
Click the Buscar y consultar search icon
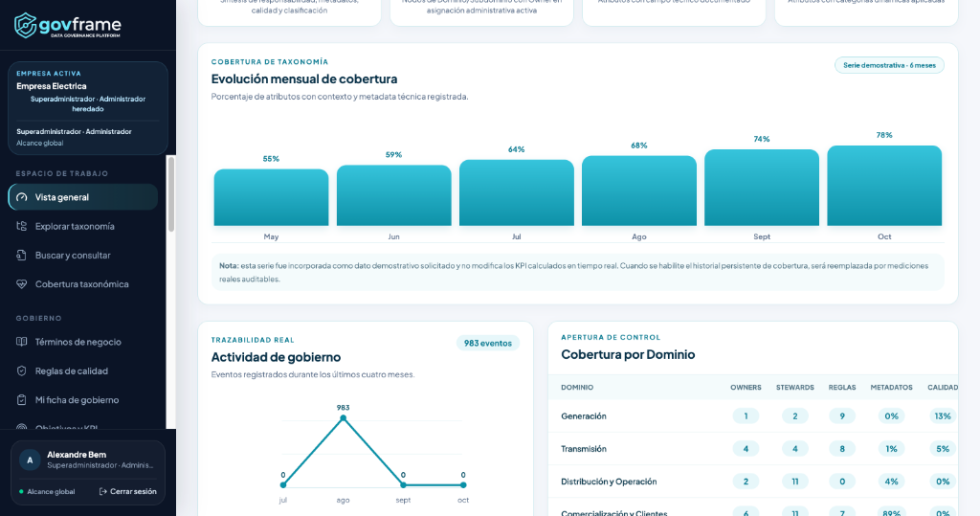(x=22, y=255)
